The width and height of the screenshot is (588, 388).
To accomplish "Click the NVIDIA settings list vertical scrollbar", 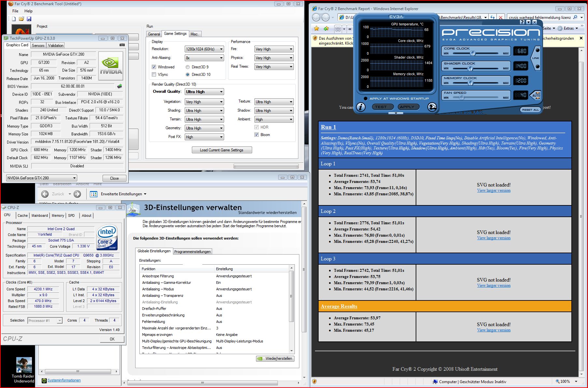I will click(291, 309).
